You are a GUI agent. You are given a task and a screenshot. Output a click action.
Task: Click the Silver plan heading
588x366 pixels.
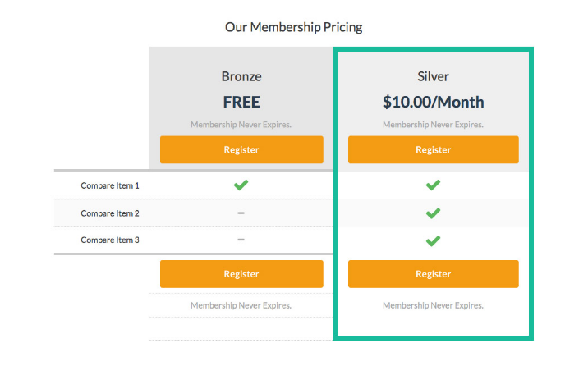(433, 77)
